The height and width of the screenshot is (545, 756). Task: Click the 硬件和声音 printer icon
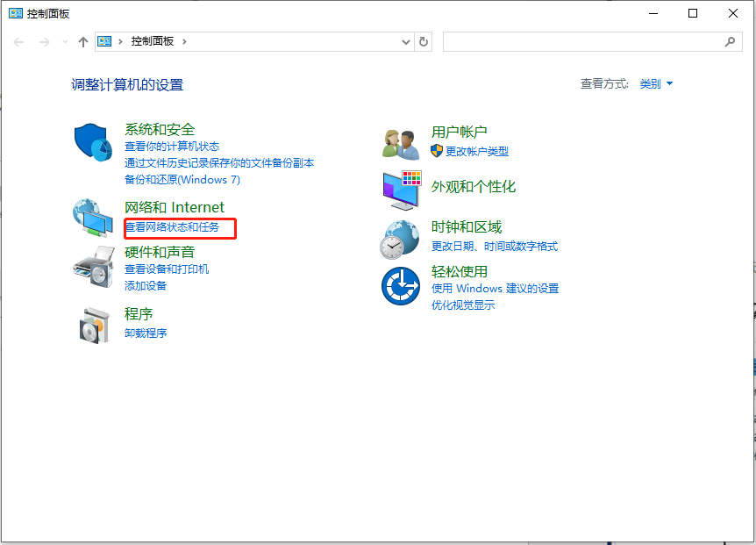coord(92,268)
